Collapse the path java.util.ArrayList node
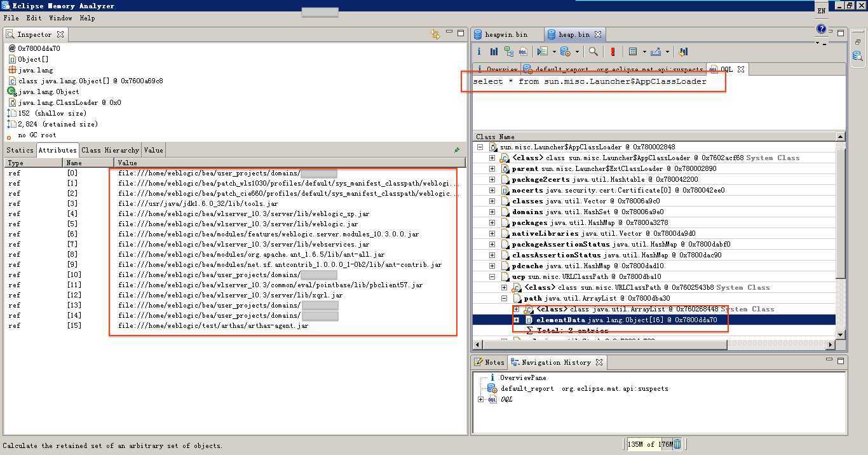The height and width of the screenshot is (455, 868). (x=504, y=298)
